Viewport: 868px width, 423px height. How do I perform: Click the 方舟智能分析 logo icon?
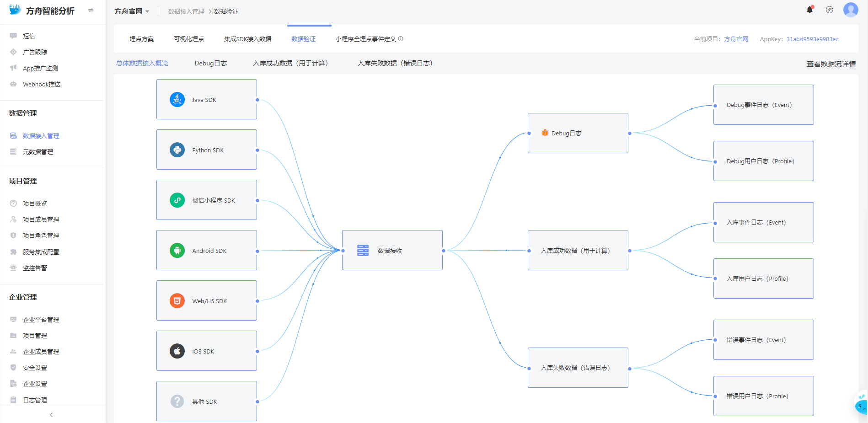15,10
